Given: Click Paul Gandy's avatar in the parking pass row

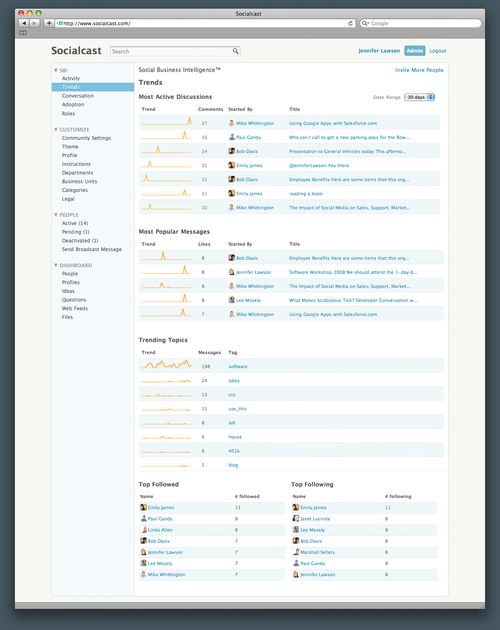Looking at the screenshot, I should [232, 137].
